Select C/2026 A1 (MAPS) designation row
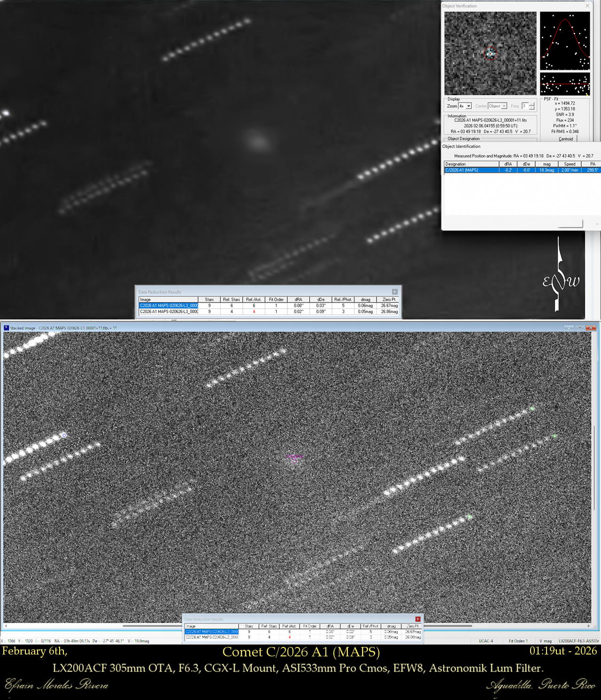The image size is (601, 700). 471,170
